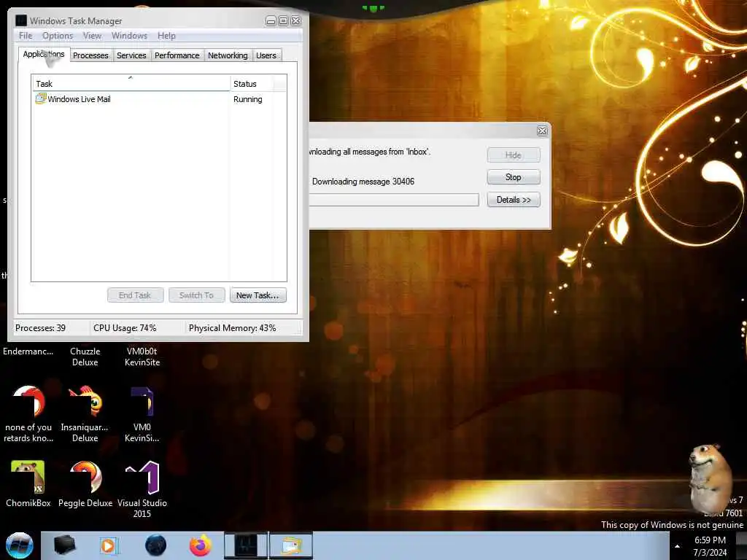This screenshot has width=747, height=560.
Task: Open the ChomikBox desktop icon
Action: [28, 483]
